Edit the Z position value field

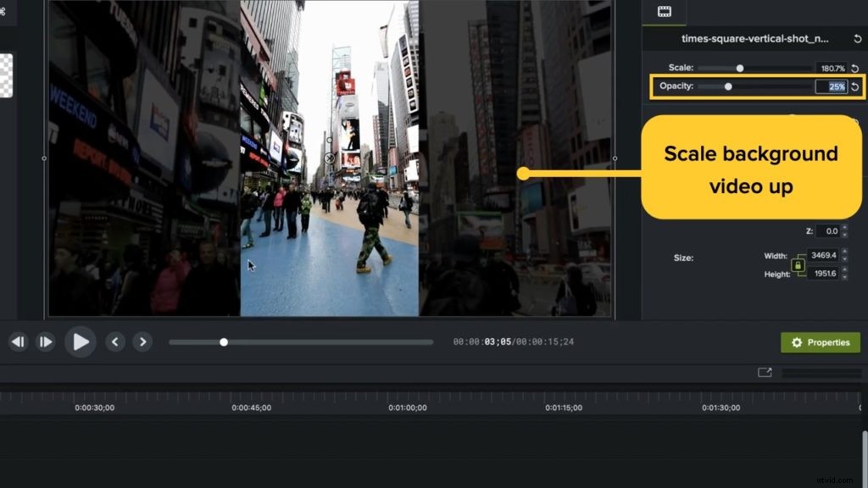coord(826,231)
